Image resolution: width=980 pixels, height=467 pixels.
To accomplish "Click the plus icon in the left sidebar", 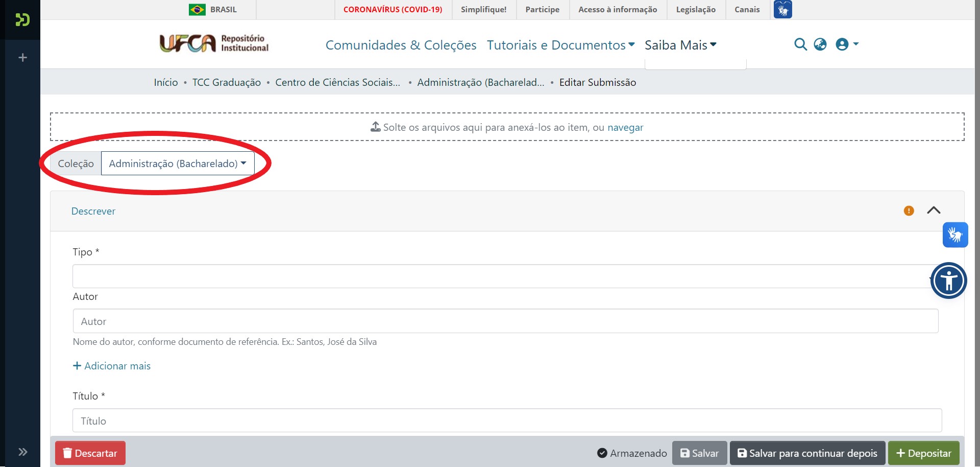I will tap(22, 58).
